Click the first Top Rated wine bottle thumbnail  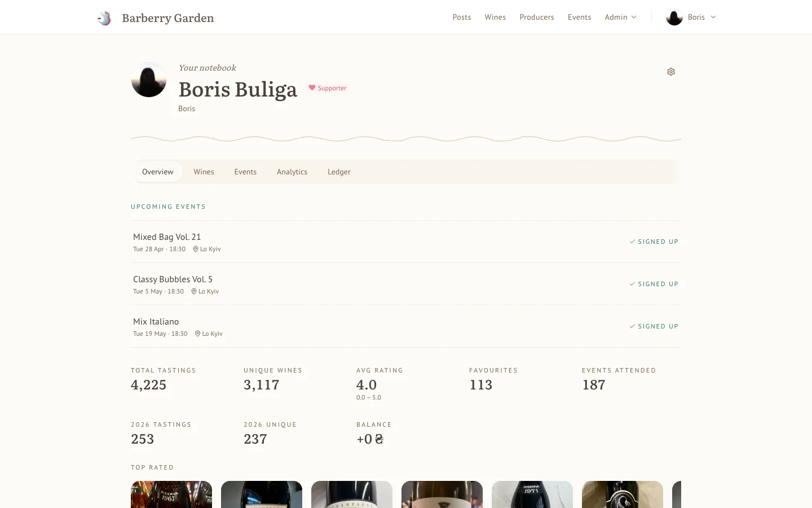click(171, 494)
